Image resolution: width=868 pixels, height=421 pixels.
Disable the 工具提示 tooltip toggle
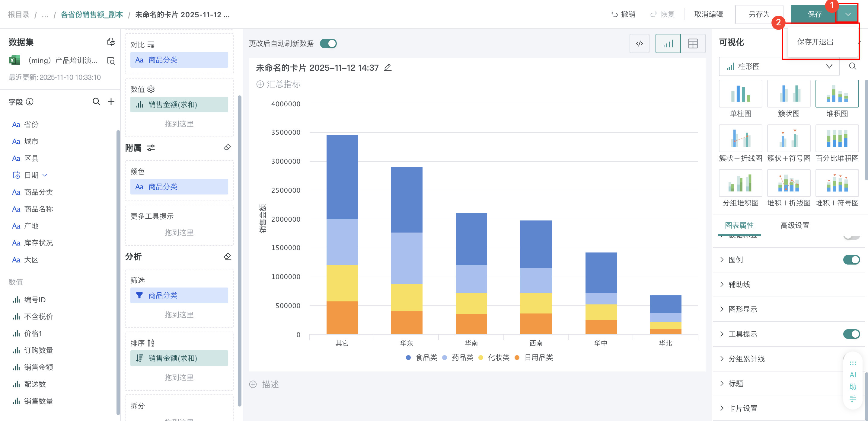coord(851,334)
